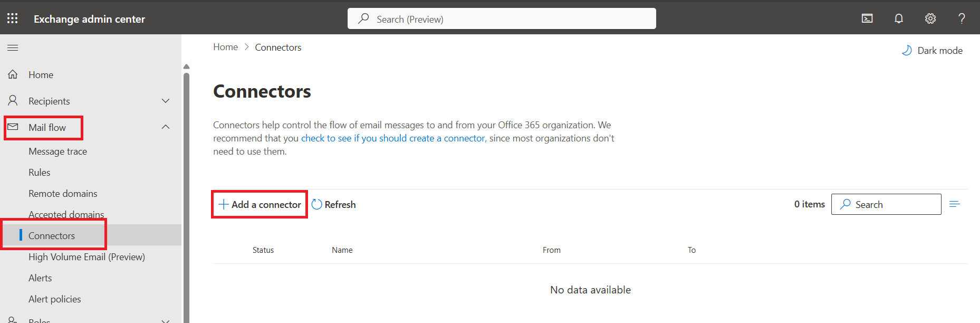Click the Exchange admin center title
This screenshot has height=323, width=980.
[x=90, y=19]
